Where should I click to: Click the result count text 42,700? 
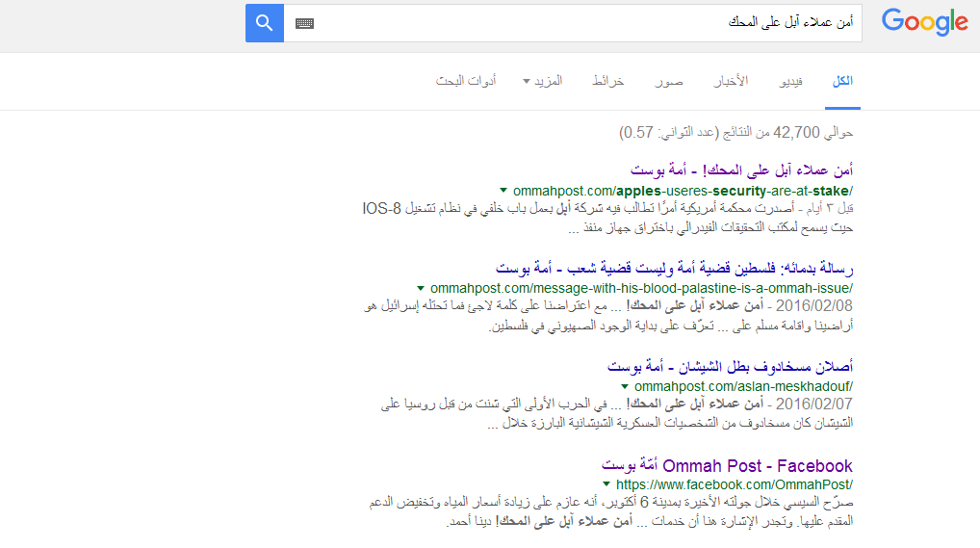[796, 133]
